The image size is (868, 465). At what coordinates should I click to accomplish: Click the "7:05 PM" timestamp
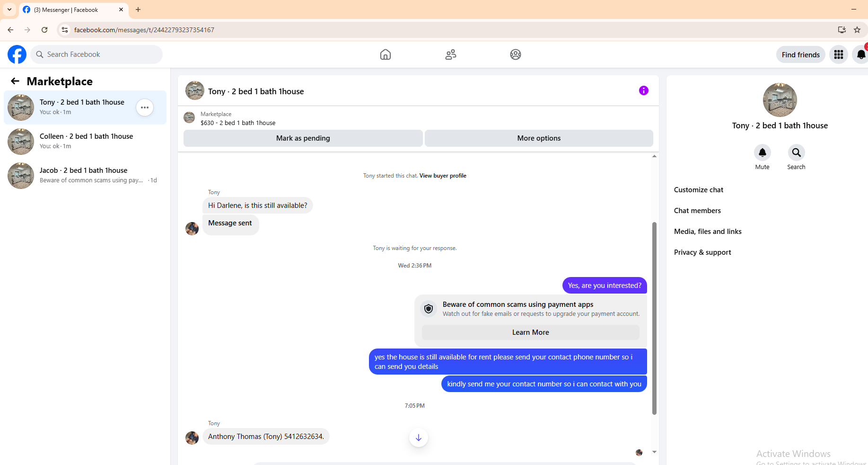coord(415,406)
